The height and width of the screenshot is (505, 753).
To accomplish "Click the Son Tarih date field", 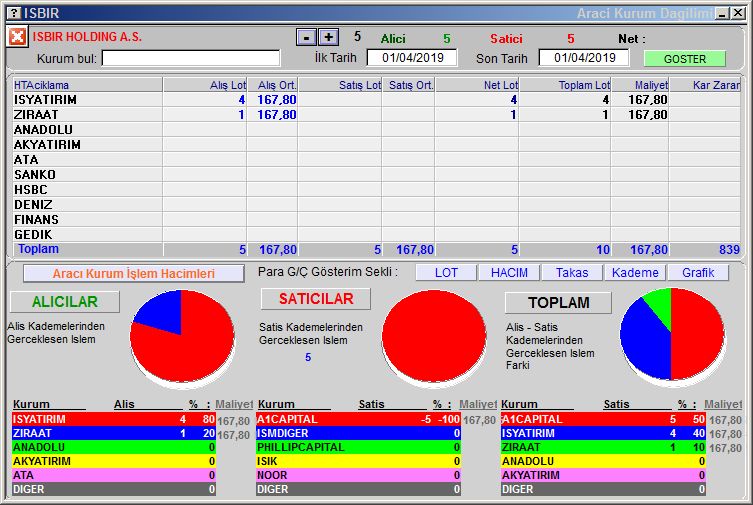I will pos(584,58).
